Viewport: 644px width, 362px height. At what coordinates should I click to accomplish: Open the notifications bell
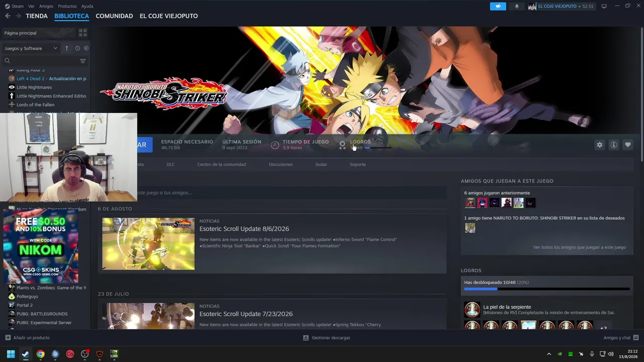(517, 6)
